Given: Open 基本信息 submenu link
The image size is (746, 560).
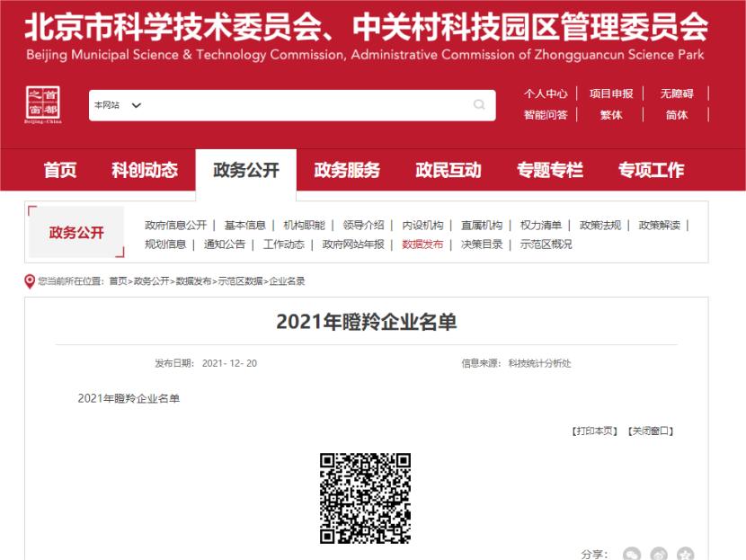Looking at the screenshot, I should [x=245, y=225].
